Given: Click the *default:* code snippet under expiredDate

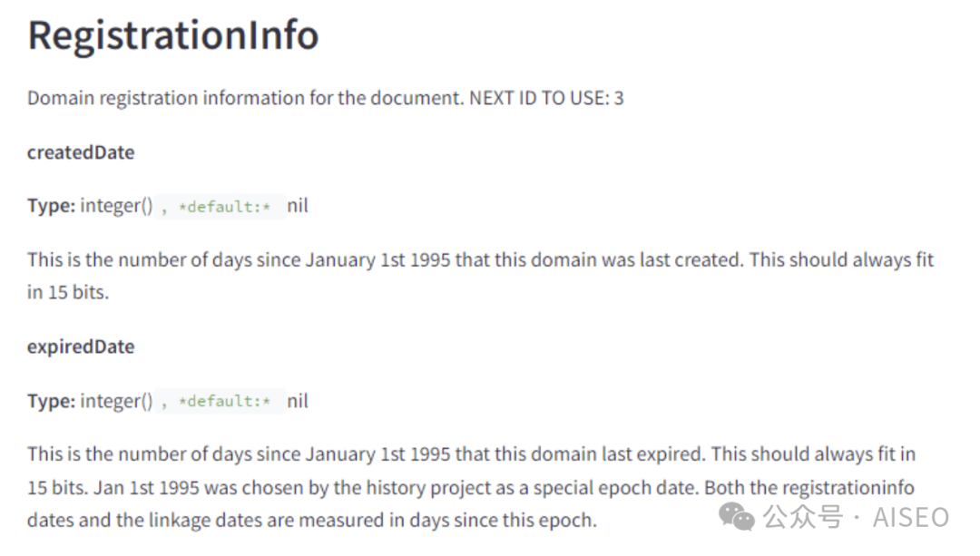Looking at the screenshot, I should coord(224,402).
